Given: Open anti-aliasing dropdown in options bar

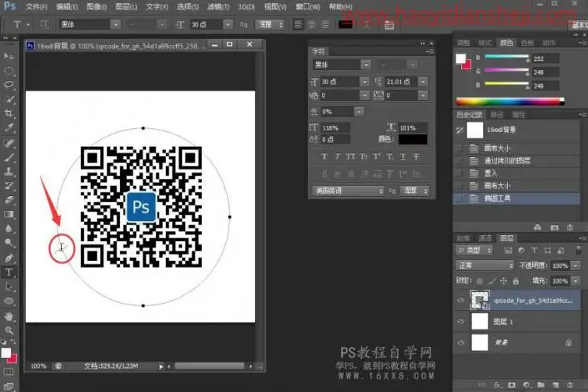Looking at the screenshot, I should 269,25.
